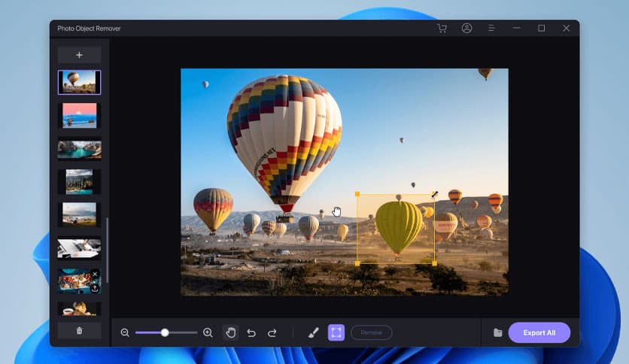Select the misty landscape thumbnail
629x364 pixels.
pyautogui.click(x=79, y=214)
